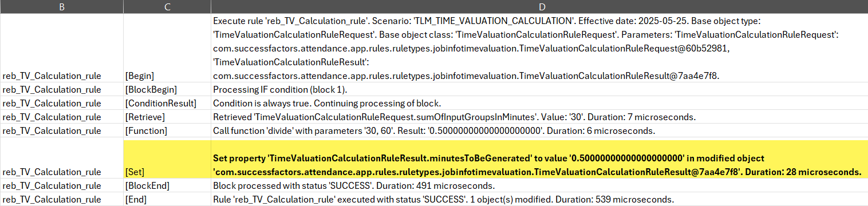Select the 'Execute rule' description cell
This screenshot has width=868, height=206.
539,48
